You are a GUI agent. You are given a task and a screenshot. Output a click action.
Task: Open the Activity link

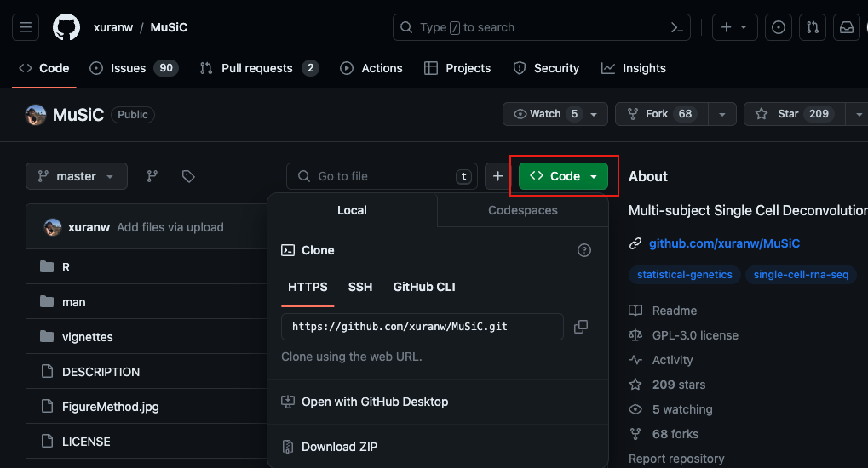point(673,360)
